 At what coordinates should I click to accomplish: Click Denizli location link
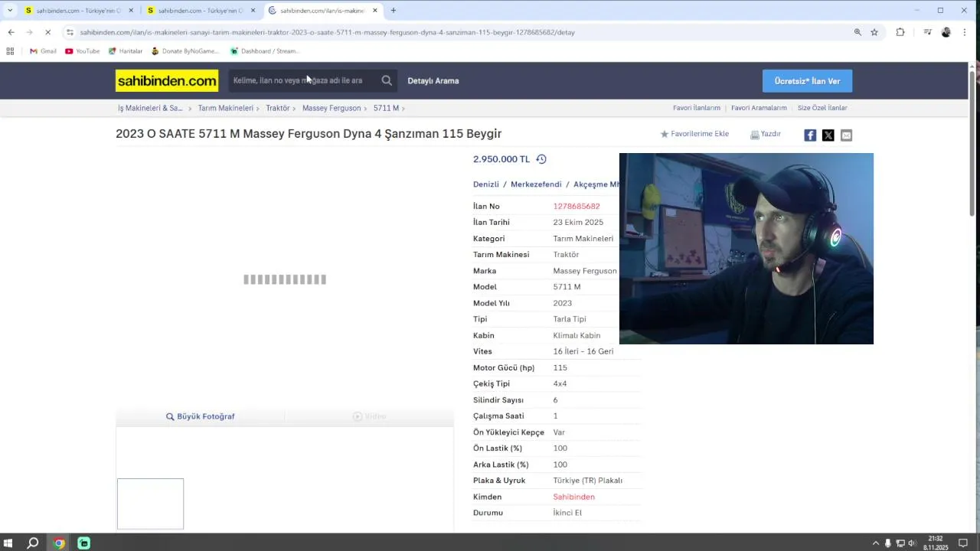[486, 184]
